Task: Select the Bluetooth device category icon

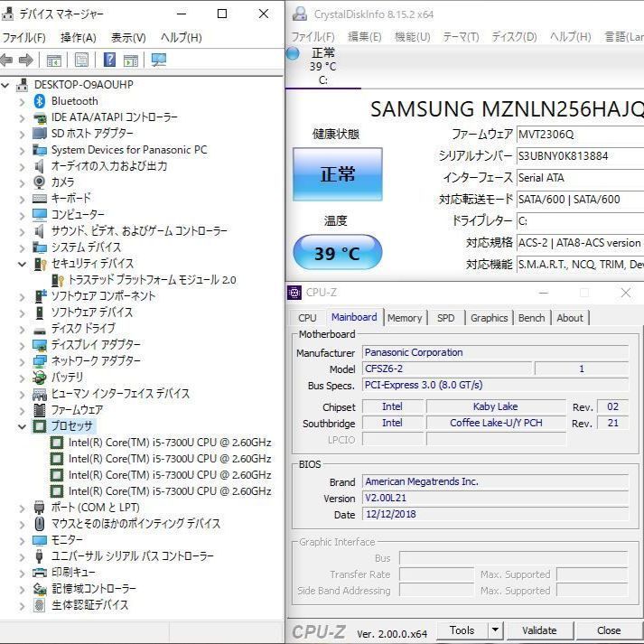Action: (40, 101)
